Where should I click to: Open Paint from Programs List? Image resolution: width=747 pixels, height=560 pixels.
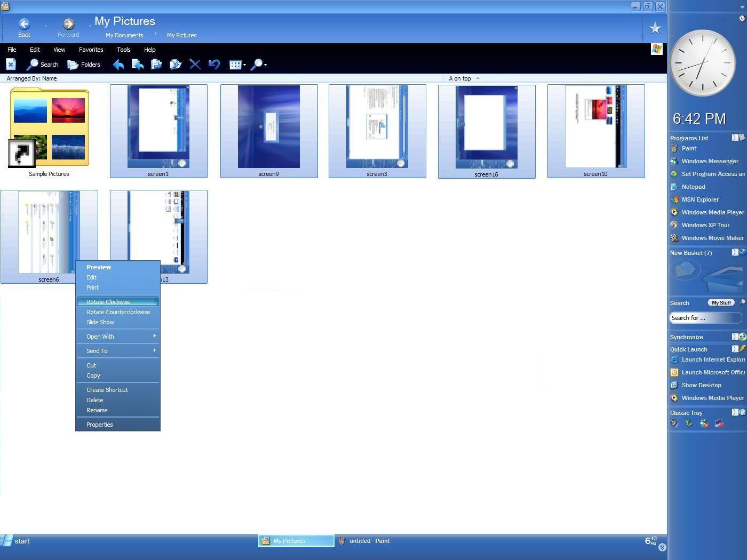[x=688, y=149]
